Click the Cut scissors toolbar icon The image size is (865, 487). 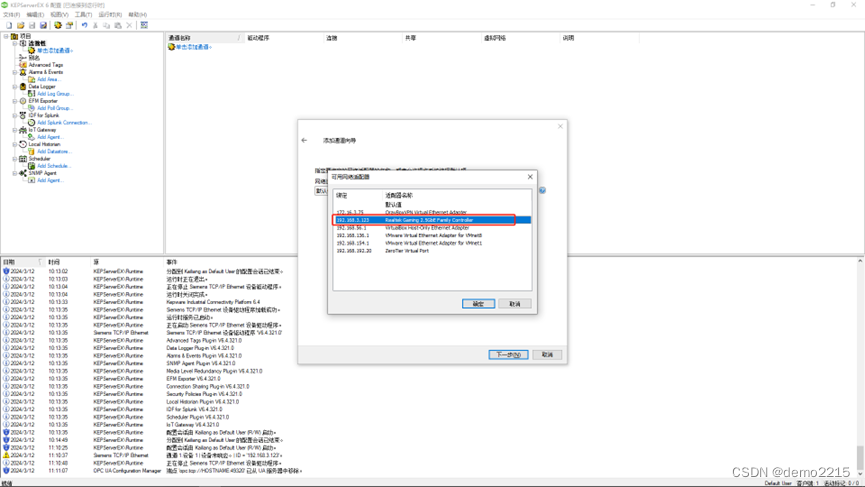click(x=95, y=25)
